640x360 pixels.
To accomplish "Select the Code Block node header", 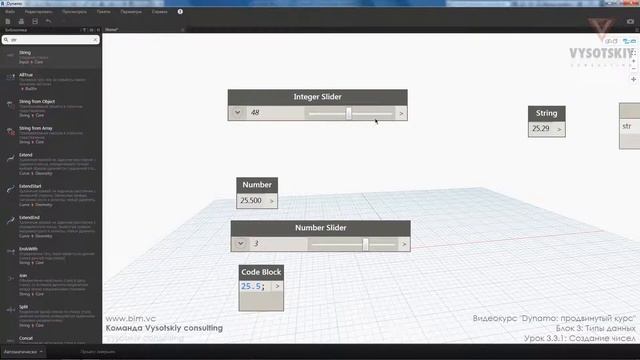I will click(x=261, y=272).
